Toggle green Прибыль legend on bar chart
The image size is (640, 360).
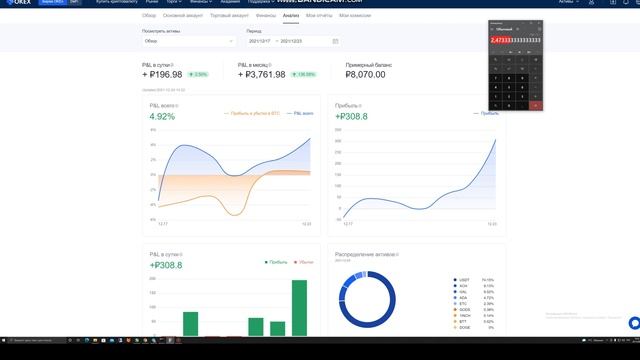click(x=276, y=262)
